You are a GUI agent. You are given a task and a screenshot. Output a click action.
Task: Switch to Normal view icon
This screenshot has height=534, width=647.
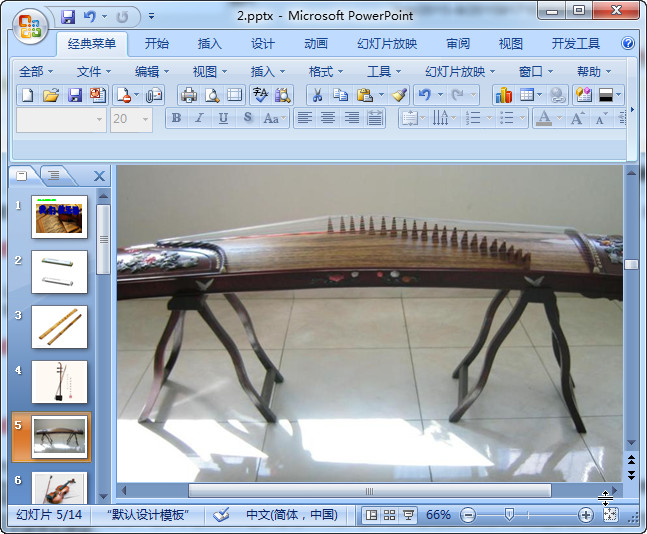371,515
